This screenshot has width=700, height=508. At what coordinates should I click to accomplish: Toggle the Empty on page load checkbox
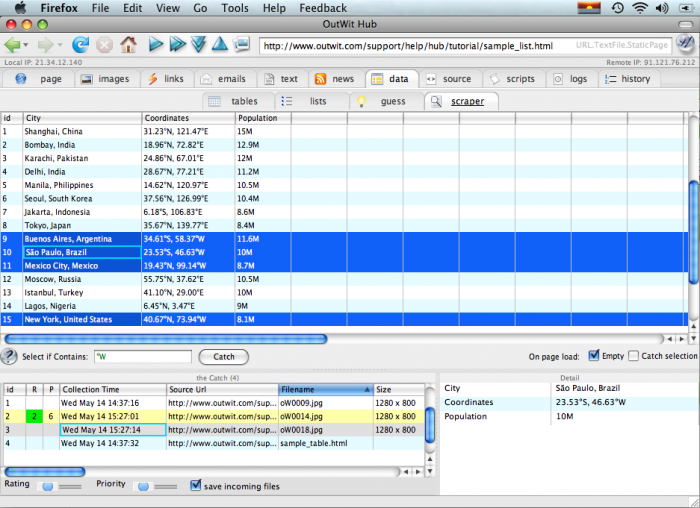click(x=593, y=355)
